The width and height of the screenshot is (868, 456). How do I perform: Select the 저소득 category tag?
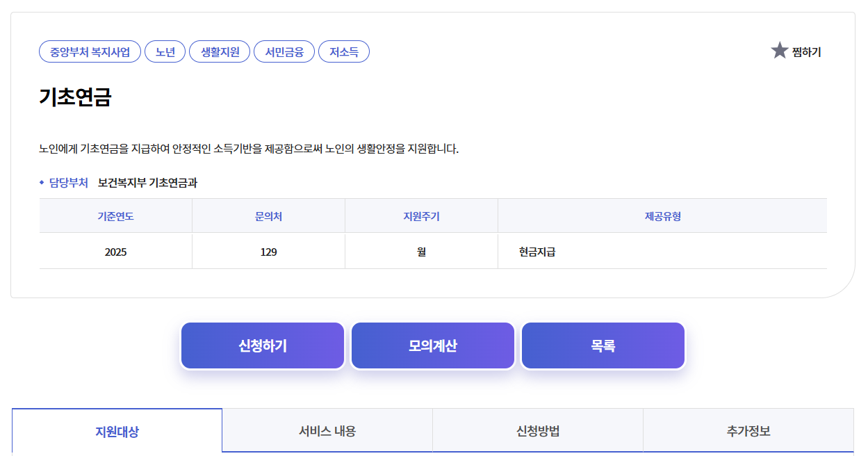pyautogui.click(x=343, y=51)
